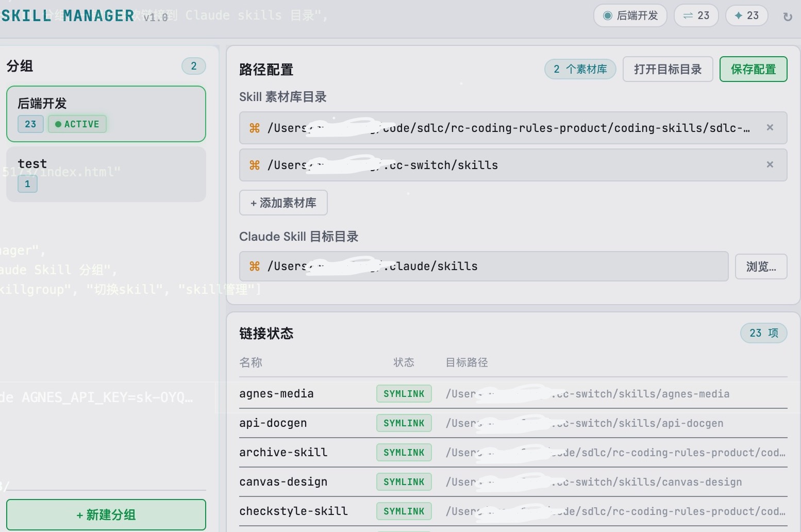Screen dimensions: 801x532
Task: Click the link count badge showing arrows 23
Action: 696,15
